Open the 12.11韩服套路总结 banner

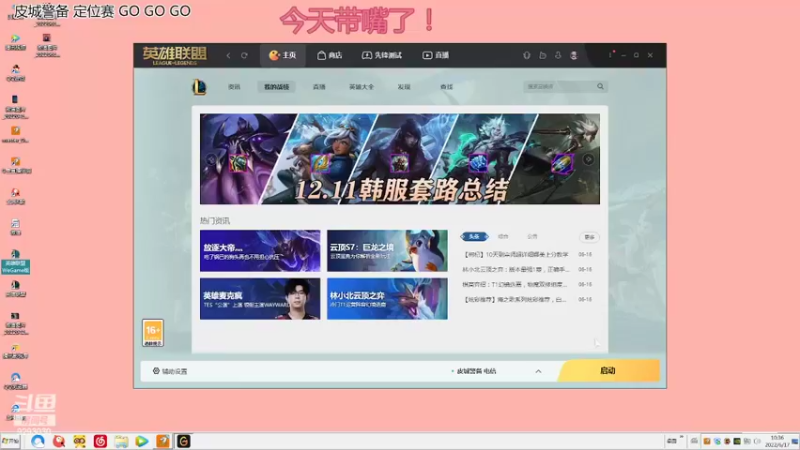pyautogui.click(x=400, y=159)
